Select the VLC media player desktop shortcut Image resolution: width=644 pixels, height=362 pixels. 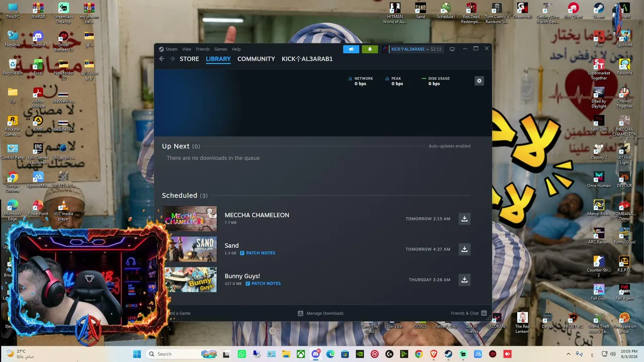pyautogui.click(x=63, y=210)
